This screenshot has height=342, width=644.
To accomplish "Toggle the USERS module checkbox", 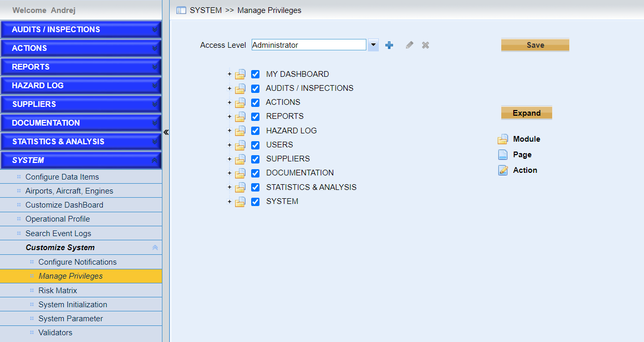I will (x=255, y=145).
